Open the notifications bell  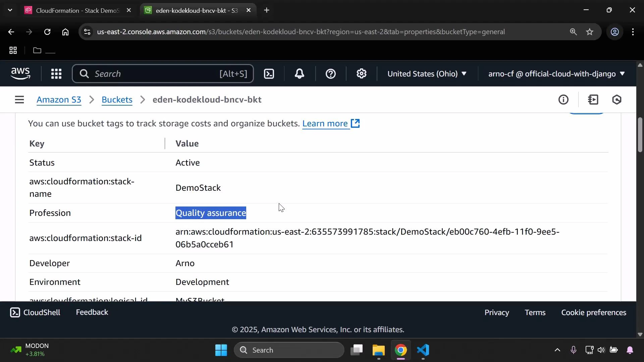[300, 74]
